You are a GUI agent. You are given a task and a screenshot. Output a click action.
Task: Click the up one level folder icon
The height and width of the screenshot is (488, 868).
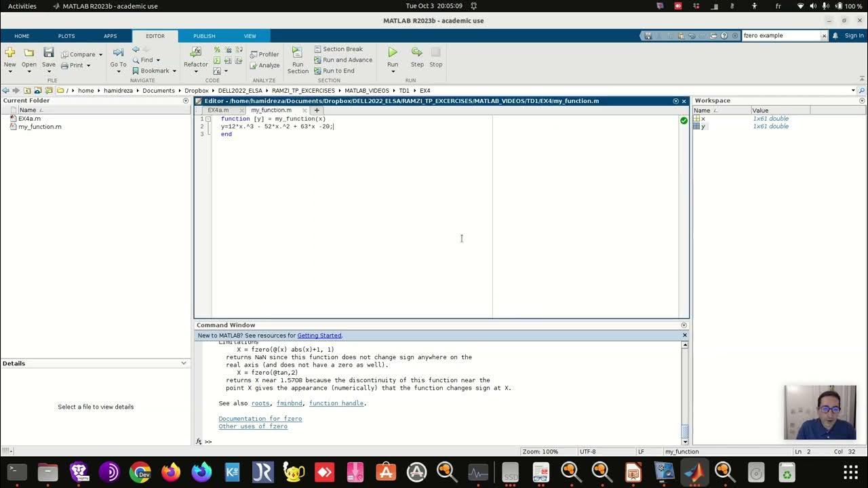pyautogui.click(x=27, y=90)
